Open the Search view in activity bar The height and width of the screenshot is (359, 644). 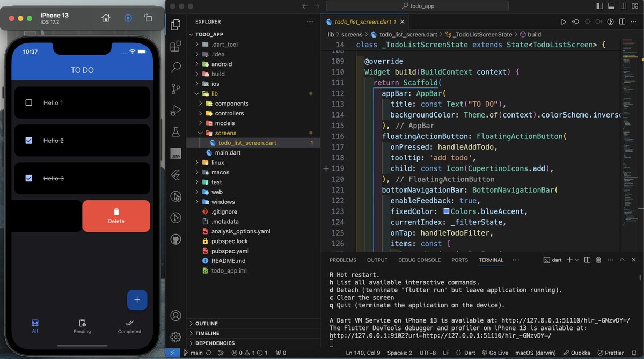click(x=175, y=67)
